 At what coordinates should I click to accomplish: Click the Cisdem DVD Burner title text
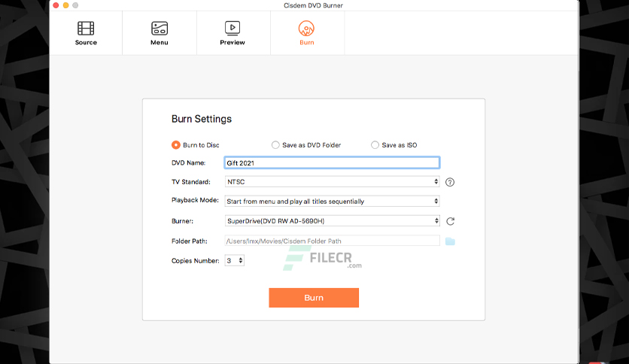coord(313,5)
